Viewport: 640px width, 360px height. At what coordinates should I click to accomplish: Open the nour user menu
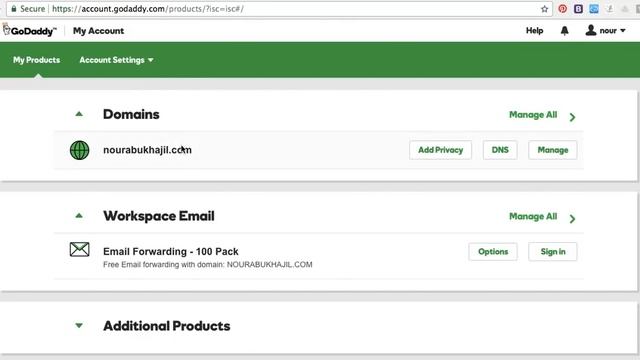pyautogui.click(x=606, y=31)
